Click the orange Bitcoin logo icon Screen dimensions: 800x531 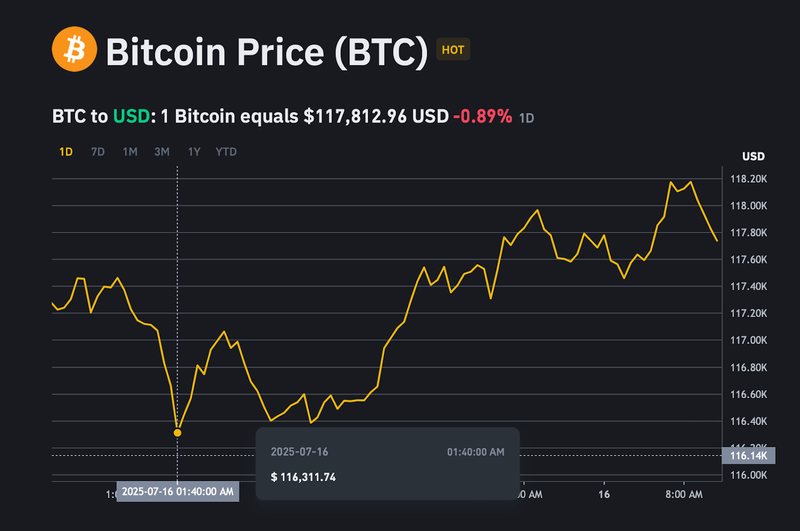pyautogui.click(x=74, y=49)
